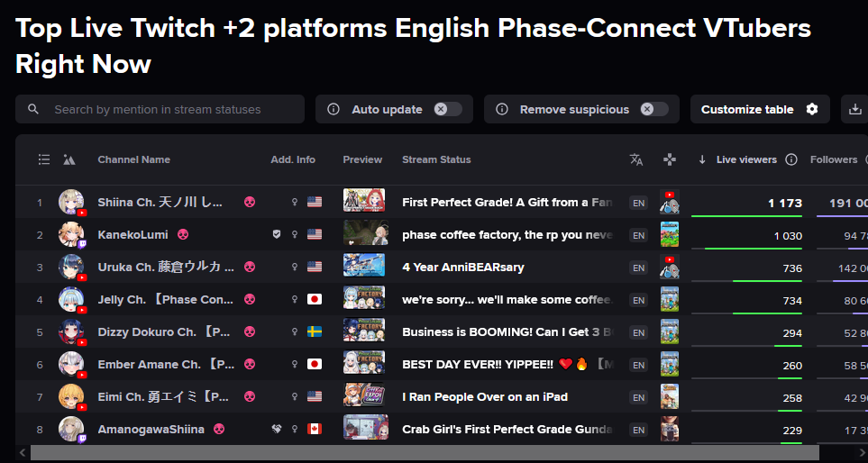This screenshot has height=463, width=868.
Task: Click KanekoLumi verified shield icon
Action: pyautogui.click(x=277, y=234)
